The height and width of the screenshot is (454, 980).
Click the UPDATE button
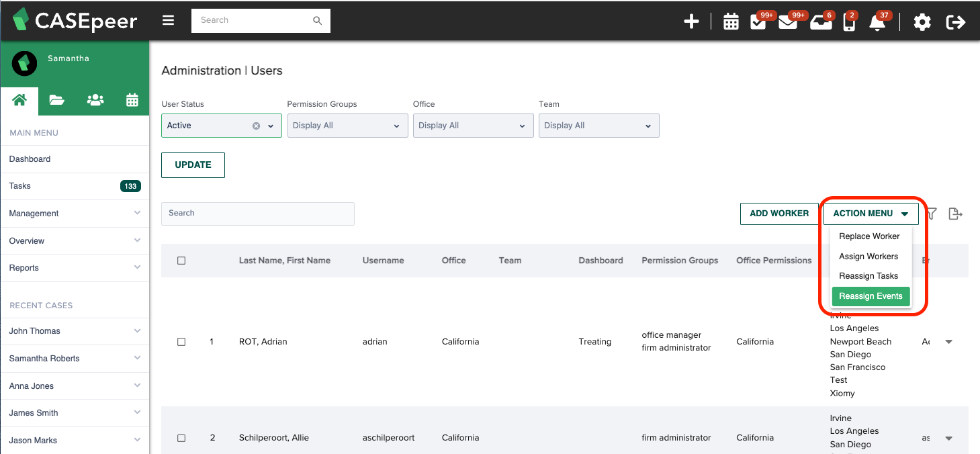(x=193, y=165)
